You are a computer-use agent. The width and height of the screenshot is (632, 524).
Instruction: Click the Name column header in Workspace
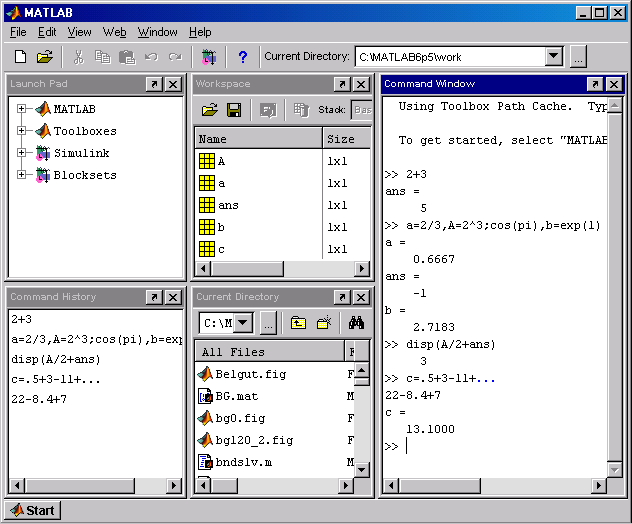tap(258, 139)
